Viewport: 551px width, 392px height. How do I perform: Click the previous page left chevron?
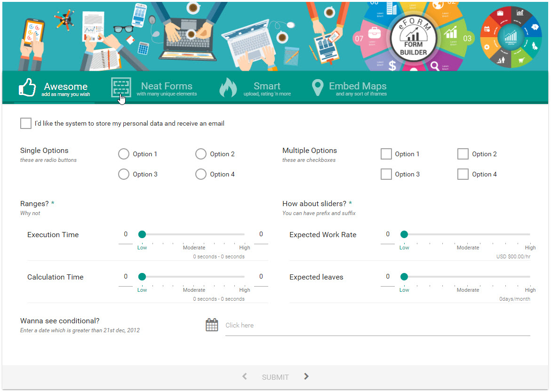coord(245,376)
